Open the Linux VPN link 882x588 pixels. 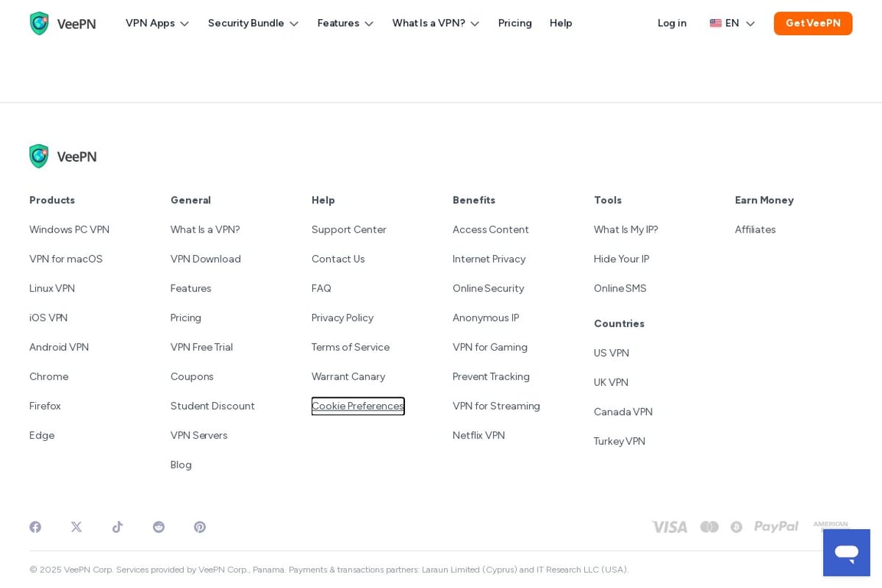point(52,288)
